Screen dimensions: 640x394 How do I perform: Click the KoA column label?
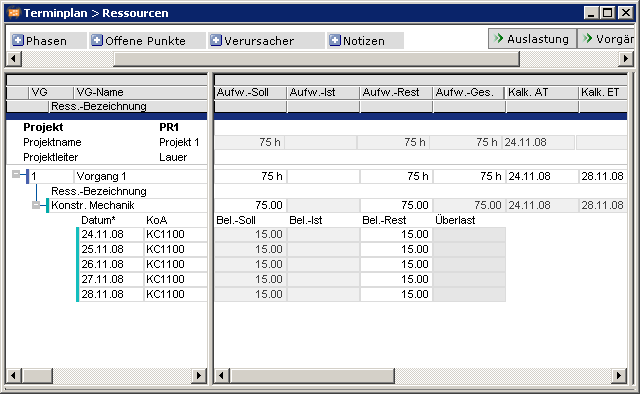[157, 220]
